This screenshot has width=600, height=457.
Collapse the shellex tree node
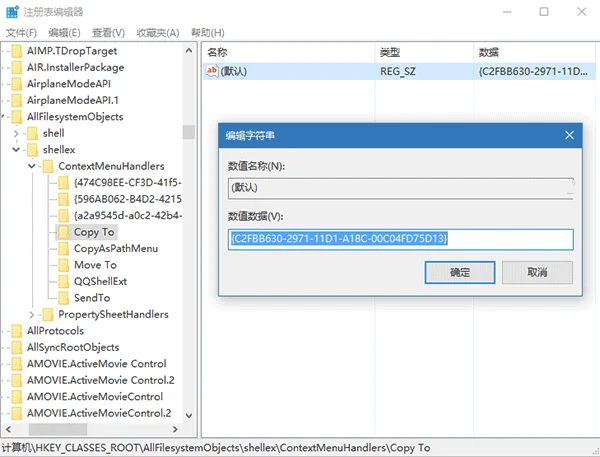point(16,150)
